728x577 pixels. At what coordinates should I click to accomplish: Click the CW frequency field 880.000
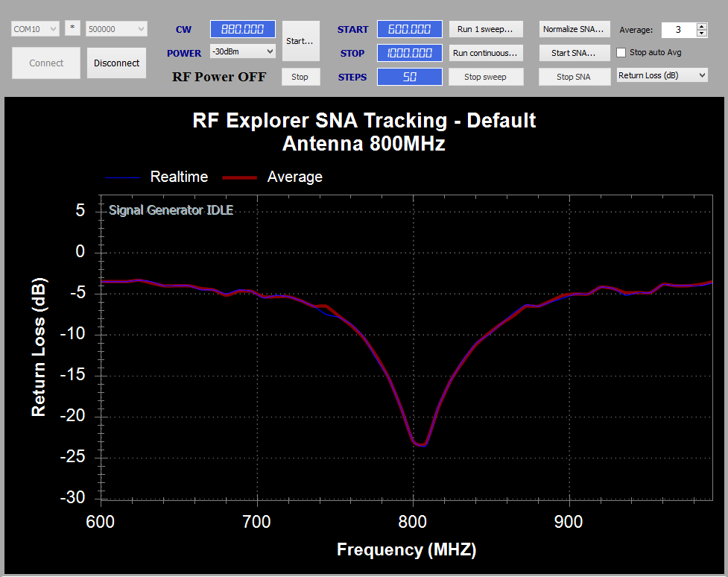point(242,29)
